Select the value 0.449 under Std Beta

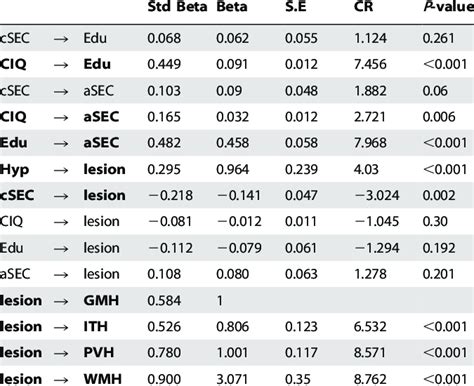tap(164, 64)
